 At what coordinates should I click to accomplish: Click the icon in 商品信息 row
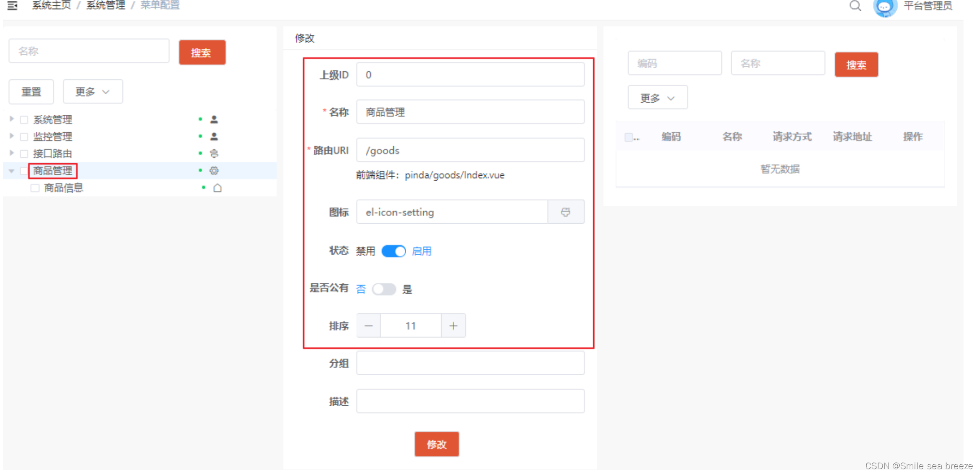click(217, 188)
